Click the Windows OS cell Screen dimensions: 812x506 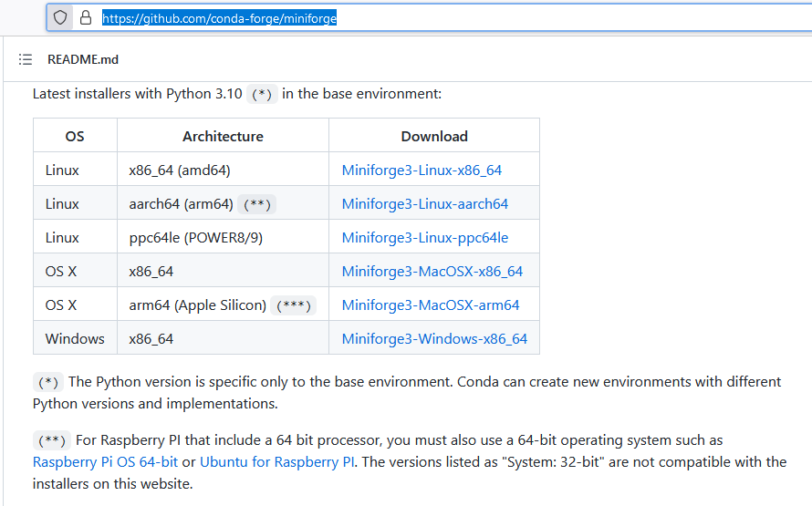[75, 339]
